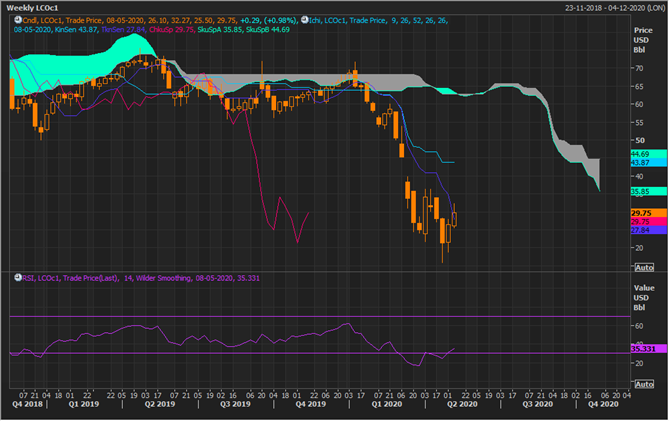Select the 35.85 SkuSpA value tag
The height and width of the screenshot is (421, 669).
[x=649, y=192]
